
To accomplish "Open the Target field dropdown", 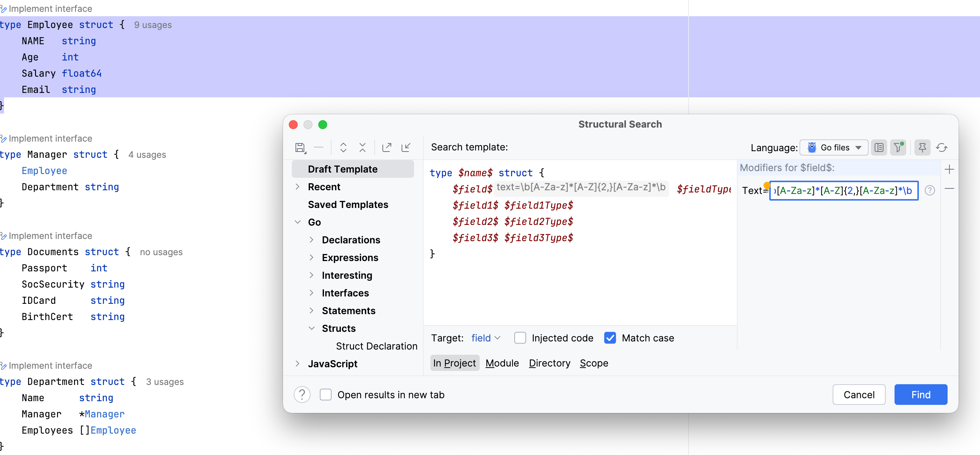I will (x=486, y=338).
